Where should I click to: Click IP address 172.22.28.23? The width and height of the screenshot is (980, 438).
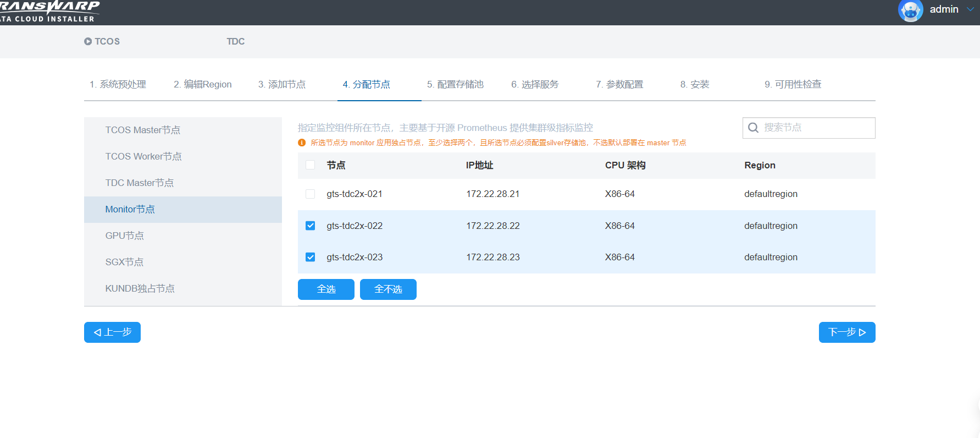click(x=493, y=257)
